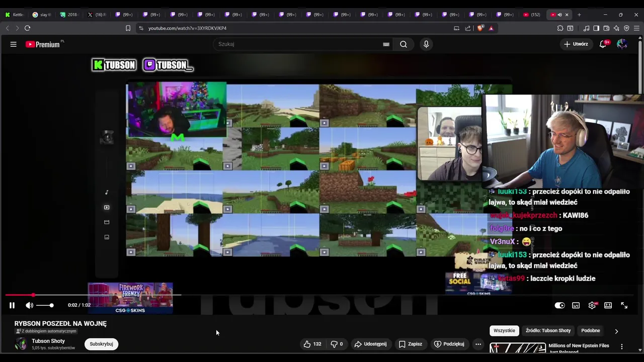
Task: Open the music note playlist icon in the toolbar
Action: tap(586, 28)
